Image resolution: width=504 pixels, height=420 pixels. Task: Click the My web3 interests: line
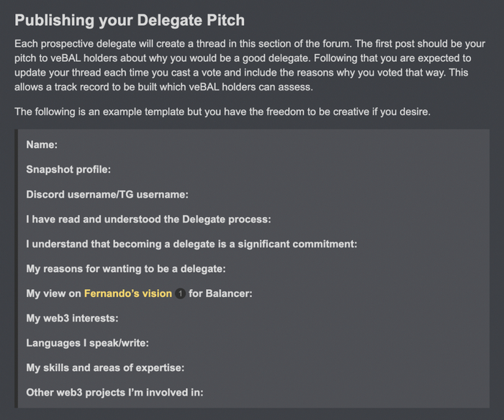[72, 318]
